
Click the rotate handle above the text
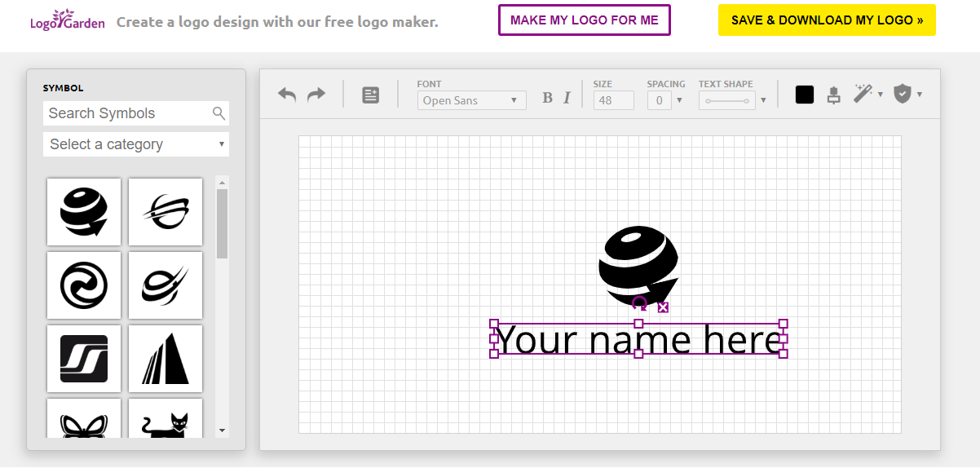(x=640, y=303)
